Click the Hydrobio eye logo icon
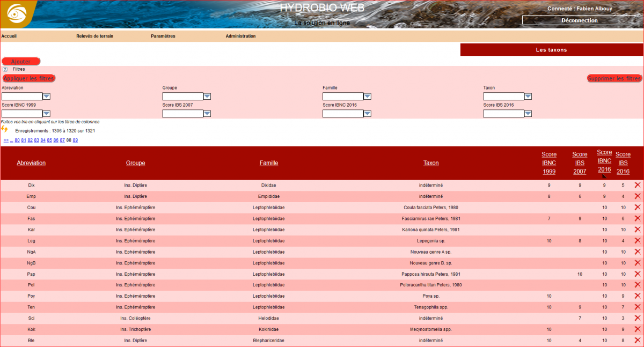Screen dimensions: 644x347 (16, 13)
